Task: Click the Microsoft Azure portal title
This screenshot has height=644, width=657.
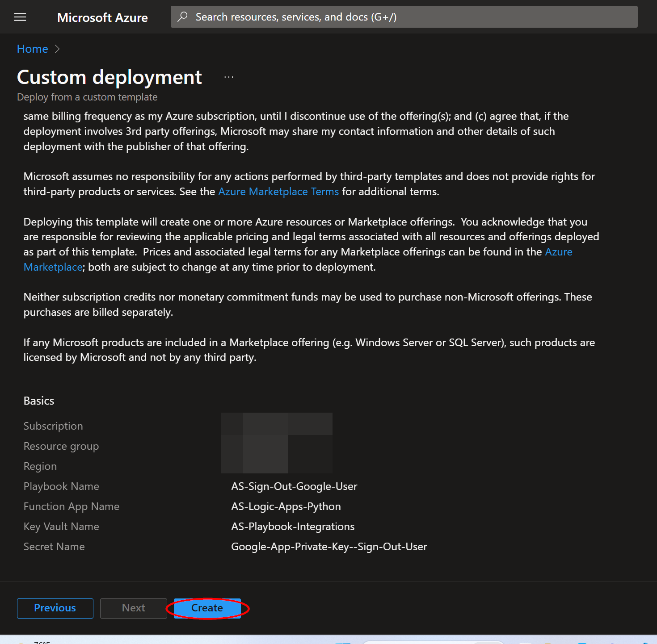Action: click(102, 17)
